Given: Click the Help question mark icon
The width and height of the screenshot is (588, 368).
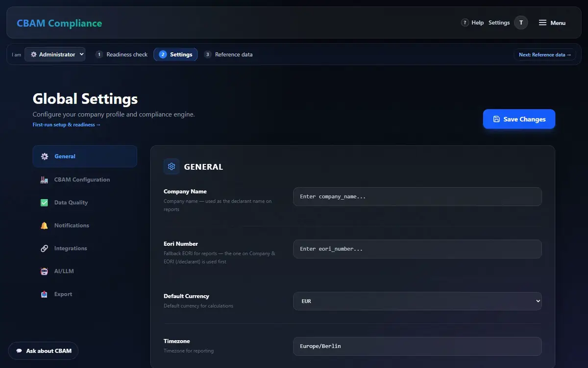Looking at the screenshot, I should pos(465,23).
